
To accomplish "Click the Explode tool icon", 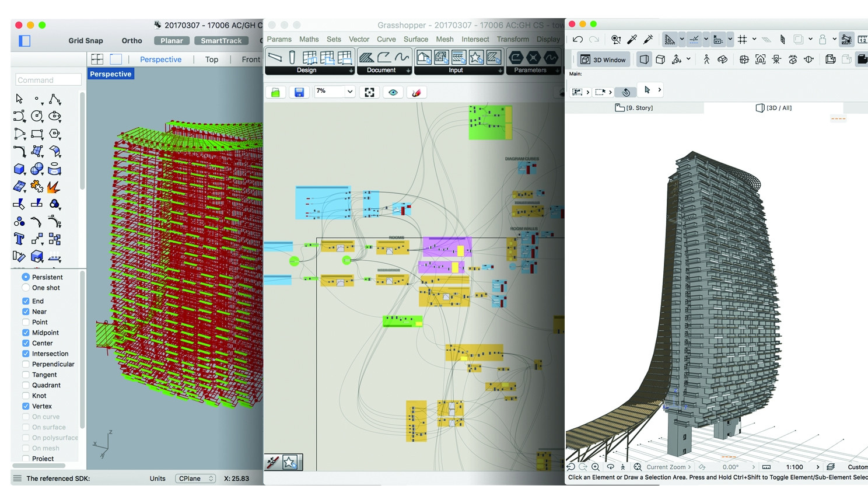I will (54, 187).
